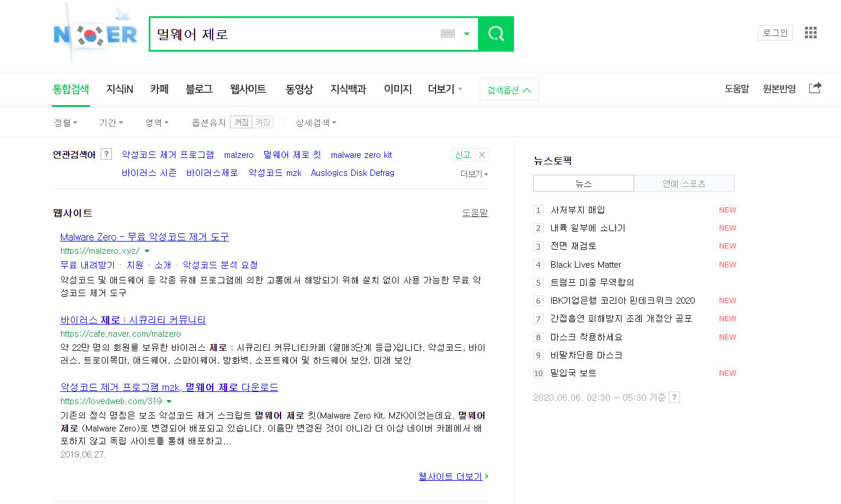Click the 악성코드 분석 요청 sublink

(x=220, y=265)
